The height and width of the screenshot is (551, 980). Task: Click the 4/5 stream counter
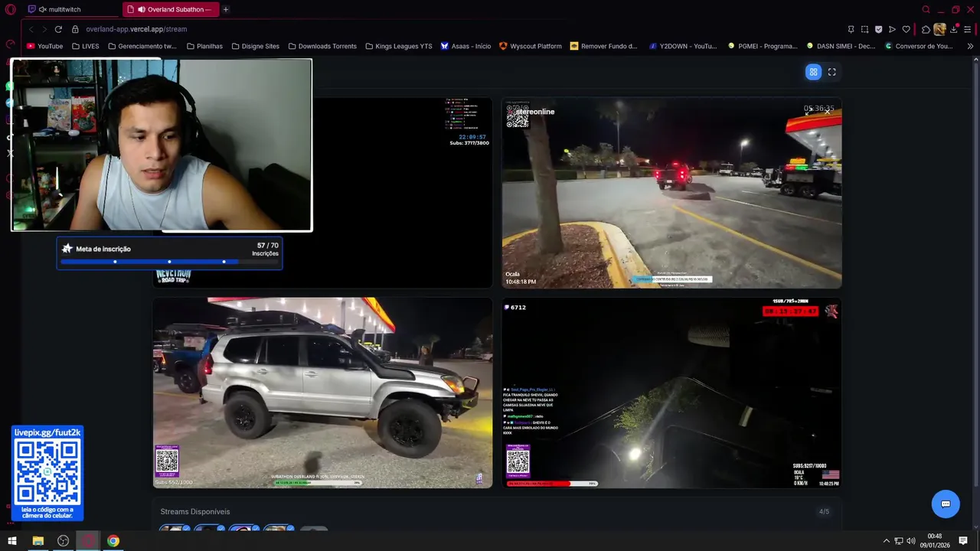pos(824,511)
